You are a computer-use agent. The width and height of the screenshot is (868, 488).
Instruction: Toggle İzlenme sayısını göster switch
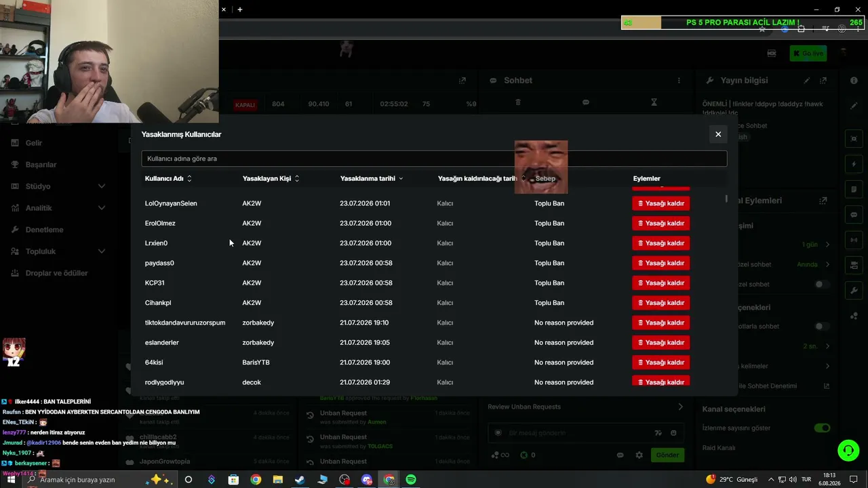pyautogui.click(x=822, y=428)
